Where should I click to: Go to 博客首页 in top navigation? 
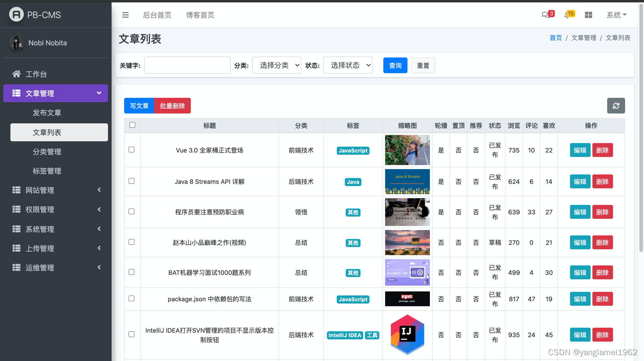coord(200,15)
